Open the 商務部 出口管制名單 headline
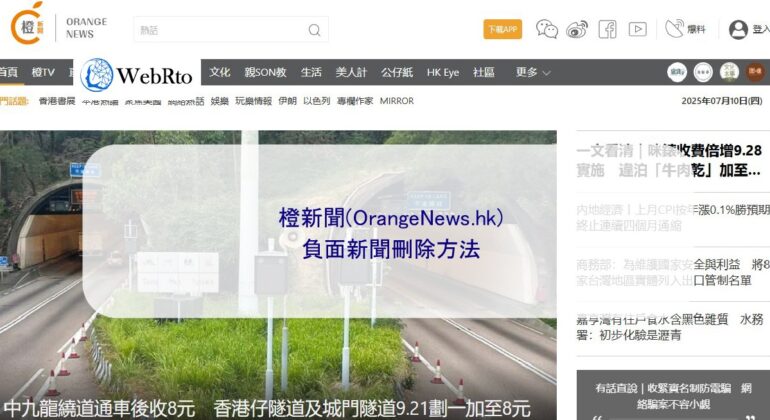770x420 pixels. coord(673,272)
